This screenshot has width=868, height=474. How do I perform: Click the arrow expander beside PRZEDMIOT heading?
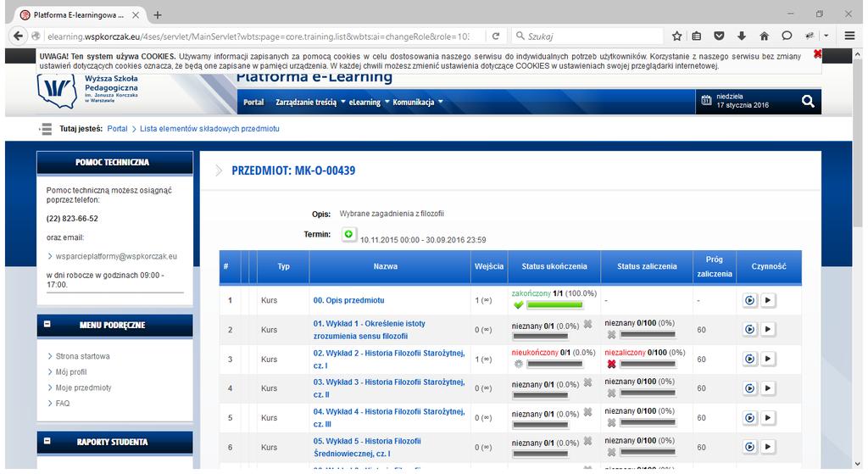click(x=220, y=170)
